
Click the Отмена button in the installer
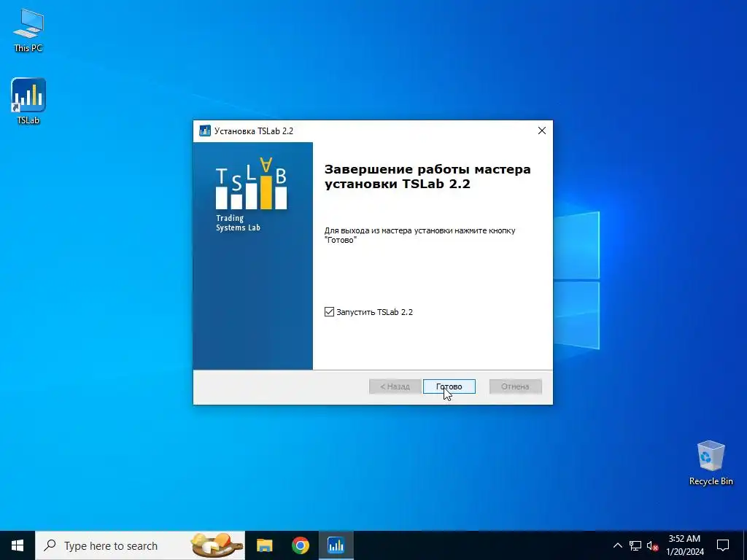(x=515, y=386)
